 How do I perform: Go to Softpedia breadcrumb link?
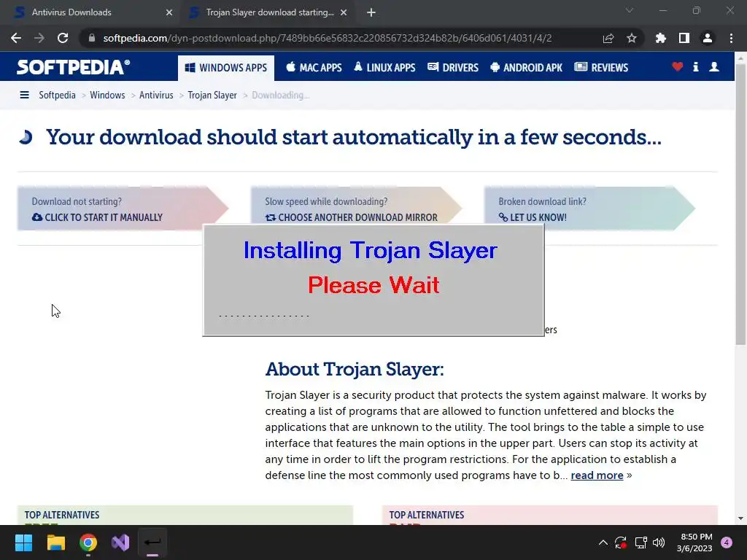[57, 96]
